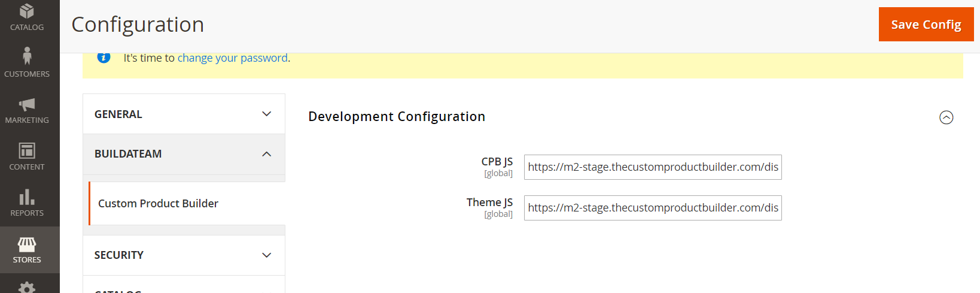Focus the Theme JS URL field
Viewport: 980px width, 293px height.
[x=653, y=208]
